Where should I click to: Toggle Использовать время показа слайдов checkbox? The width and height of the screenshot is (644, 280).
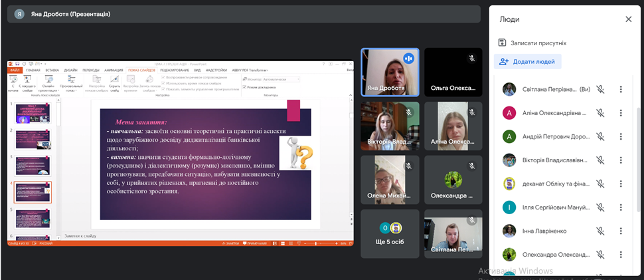[164, 83]
